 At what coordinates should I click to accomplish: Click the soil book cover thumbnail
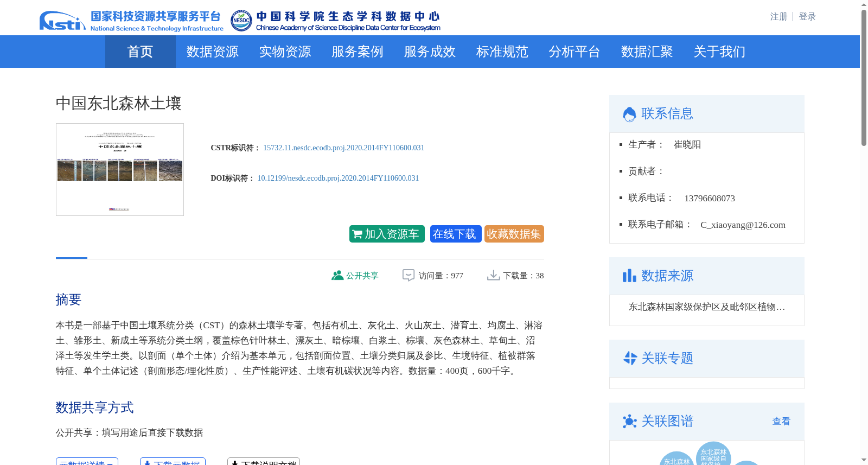[120, 169]
